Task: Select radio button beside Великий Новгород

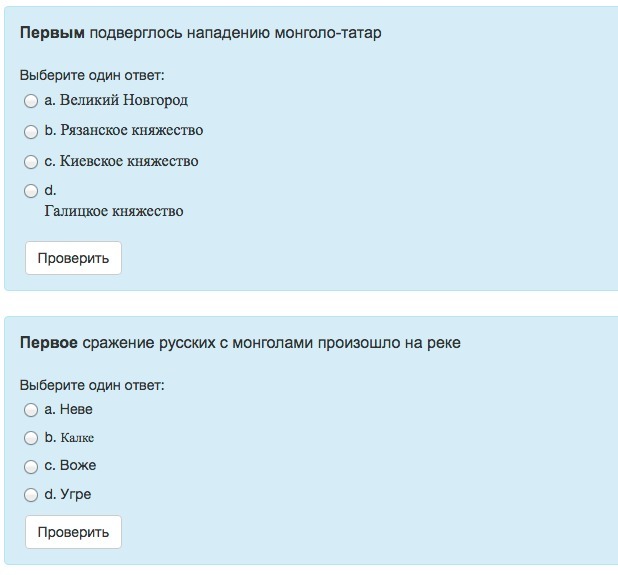Action: coord(31,101)
